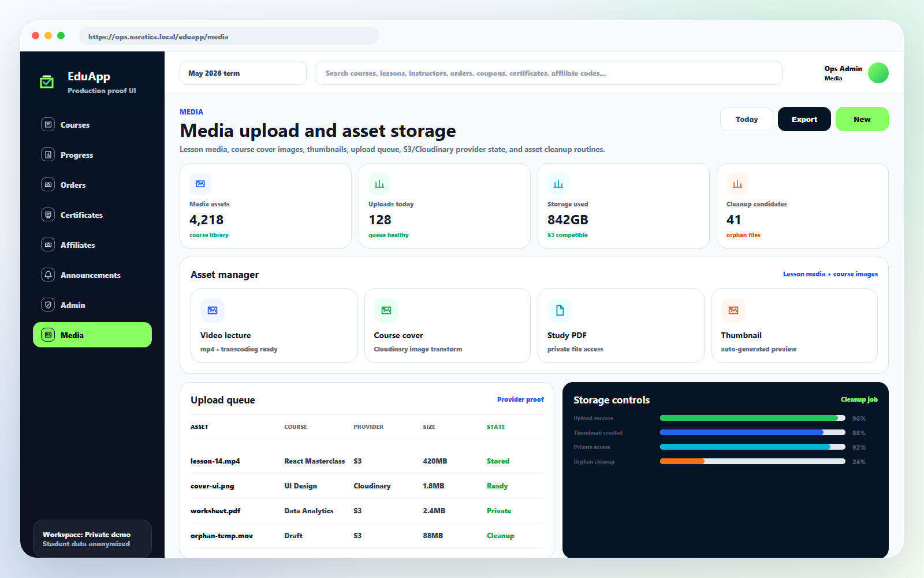Click the Stored state value
Image resolution: width=924 pixels, height=578 pixels.
(x=498, y=461)
